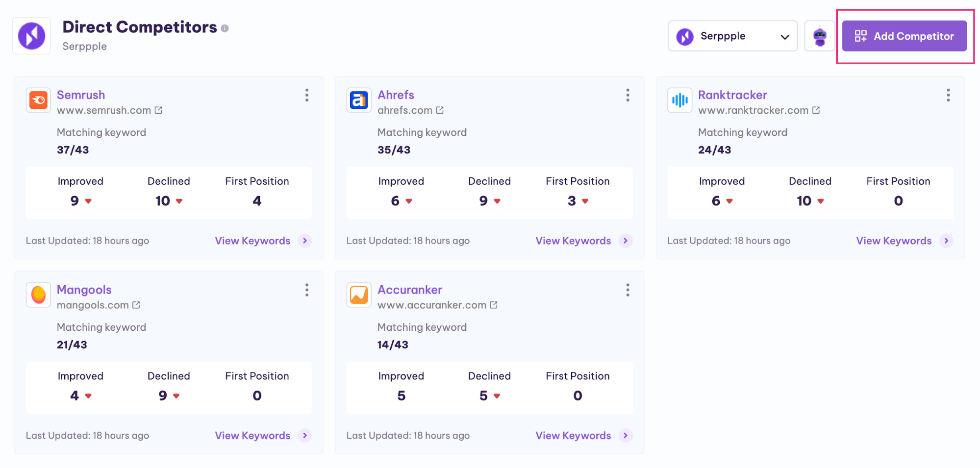
Task: Click the 35/43 matching keyword value
Action: [x=394, y=150]
